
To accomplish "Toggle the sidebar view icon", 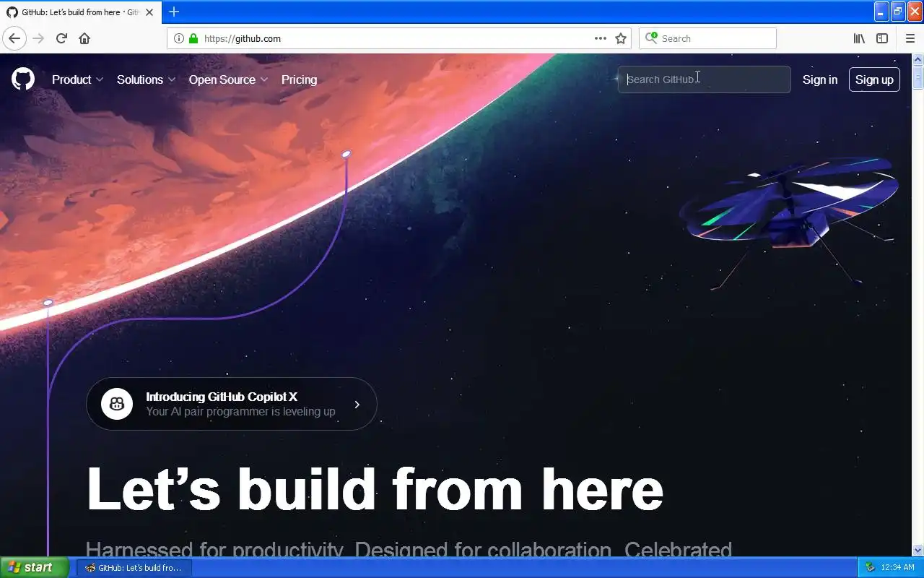I will (x=882, y=38).
